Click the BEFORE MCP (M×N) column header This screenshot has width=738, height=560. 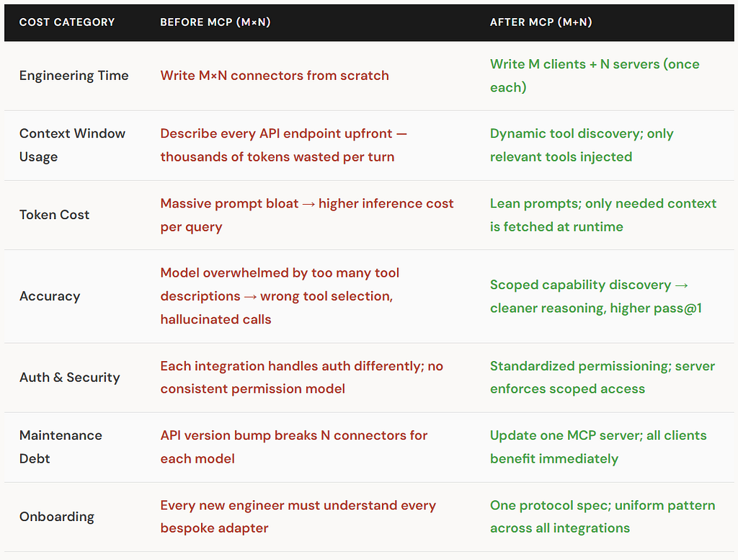pos(215,22)
